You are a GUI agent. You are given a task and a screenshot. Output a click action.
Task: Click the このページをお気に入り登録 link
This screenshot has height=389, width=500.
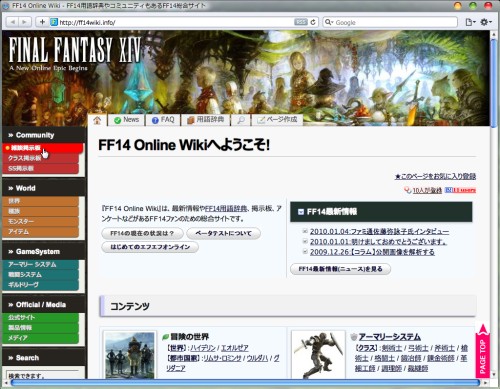coord(435,176)
